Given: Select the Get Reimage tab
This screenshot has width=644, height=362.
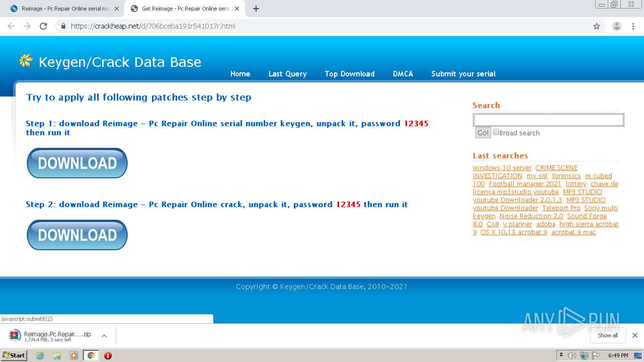Looking at the screenshot, I should pos(185,9).
